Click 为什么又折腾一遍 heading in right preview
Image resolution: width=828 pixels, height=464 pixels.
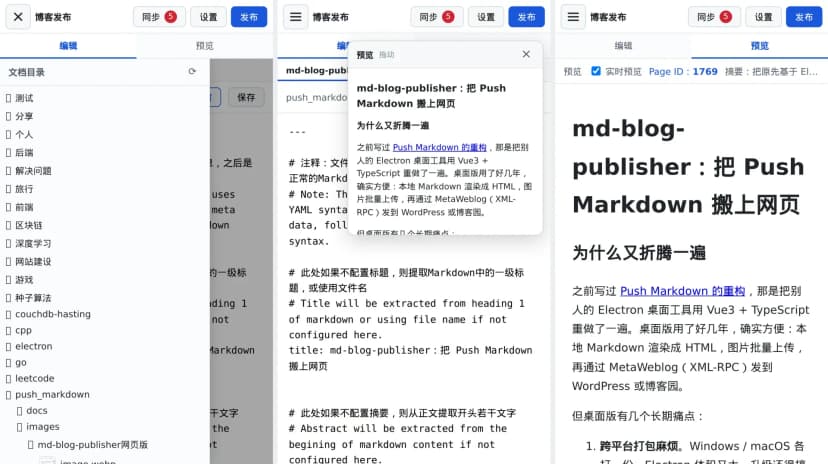(x=639, y=253)
